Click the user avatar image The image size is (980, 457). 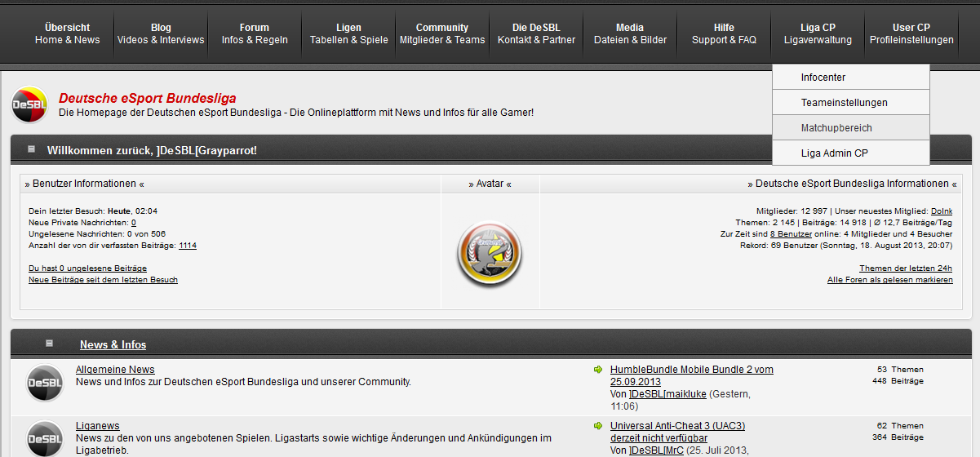pos(490,255)
